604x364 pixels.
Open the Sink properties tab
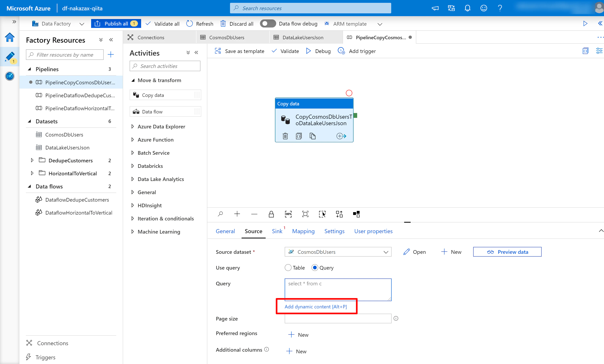coord(277,231)
